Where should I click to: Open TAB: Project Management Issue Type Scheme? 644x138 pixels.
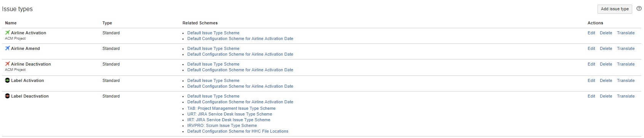pyautogui.click(x=231, y=109)
